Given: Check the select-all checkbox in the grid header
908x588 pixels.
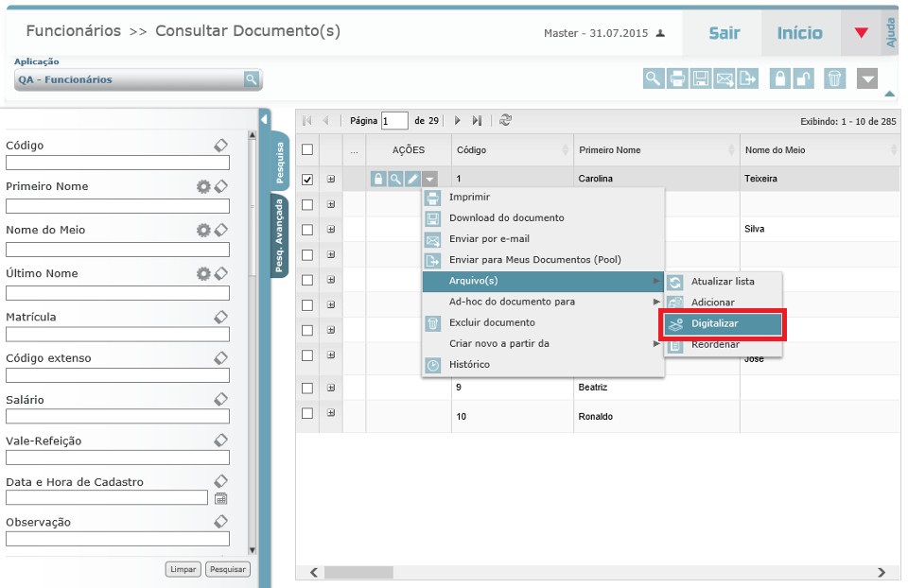Looking at the screenshot, I should (308, 149).
